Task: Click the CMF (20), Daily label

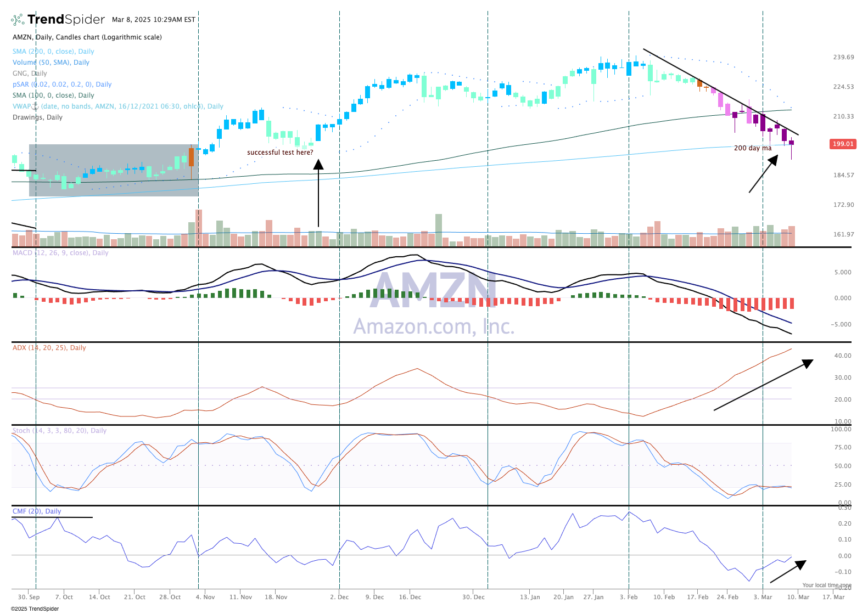Action: click(x=37, y=511)
